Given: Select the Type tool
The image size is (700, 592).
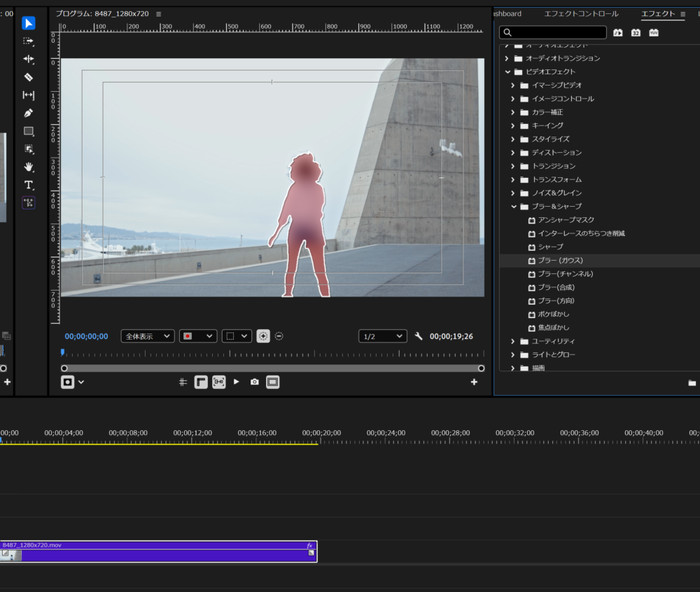Looking at the screenshot, I should pos(29,185).
